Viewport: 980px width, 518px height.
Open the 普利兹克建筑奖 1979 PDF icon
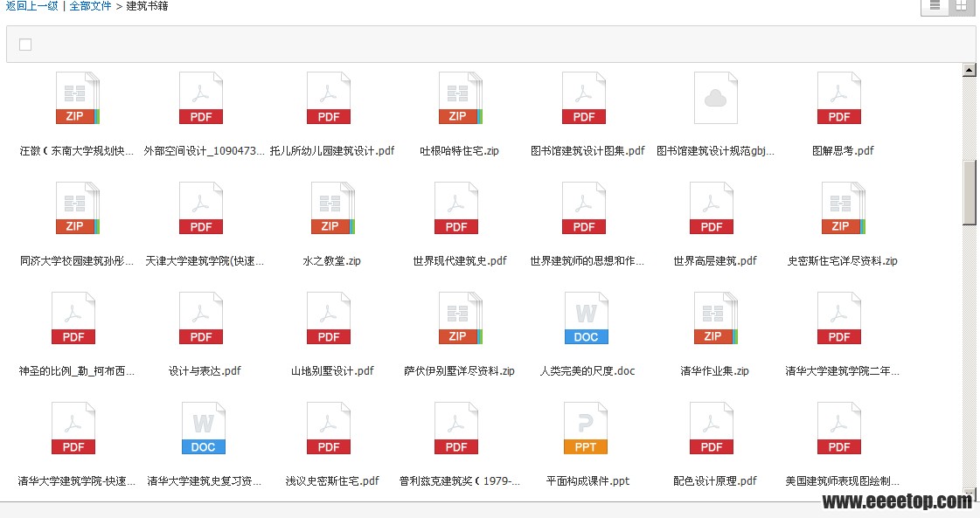tap(455, 428)
